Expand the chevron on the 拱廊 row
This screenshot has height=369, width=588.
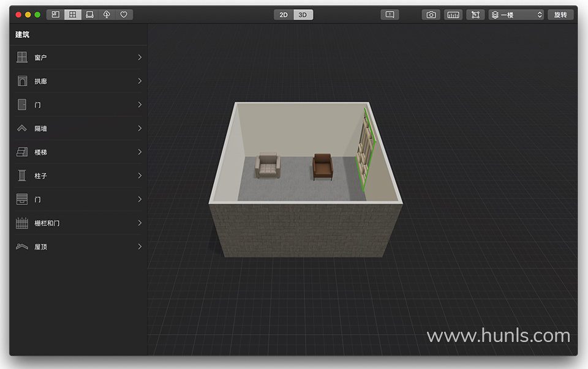140,81
